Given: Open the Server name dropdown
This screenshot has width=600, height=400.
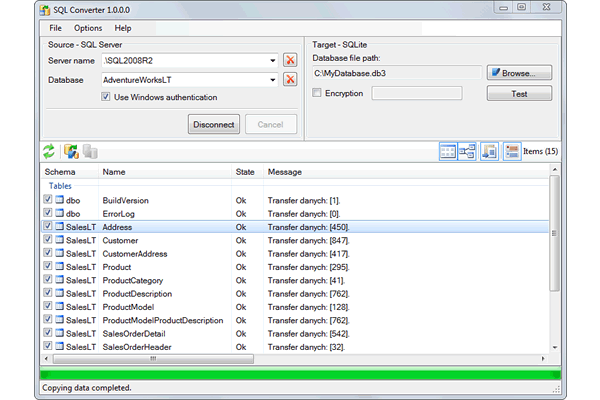Looking at the screenshot, I should tap(272, 60).
